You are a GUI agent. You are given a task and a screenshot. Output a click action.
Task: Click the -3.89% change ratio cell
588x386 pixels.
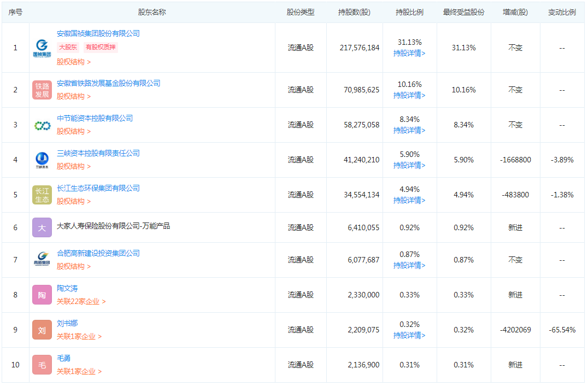tap(562, 160)
